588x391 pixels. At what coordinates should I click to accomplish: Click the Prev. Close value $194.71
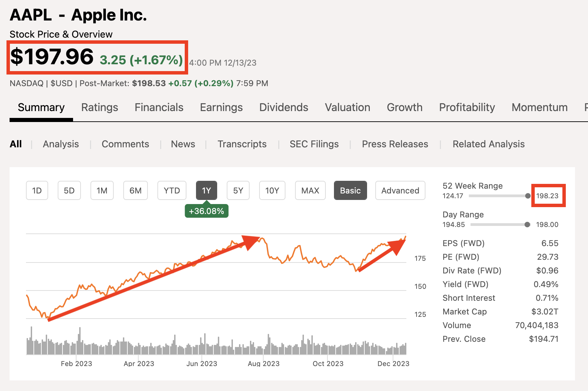tap(544, 339)
